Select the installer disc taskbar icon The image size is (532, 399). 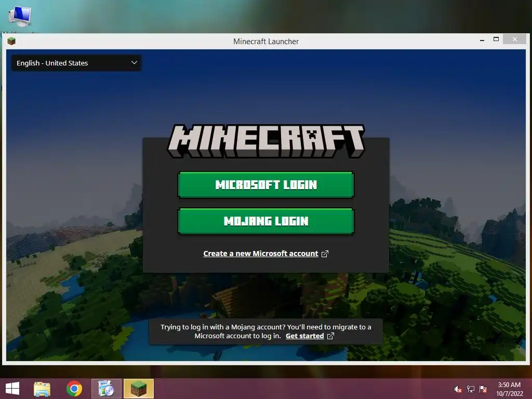pyautogui.click(x=106, y=389)
